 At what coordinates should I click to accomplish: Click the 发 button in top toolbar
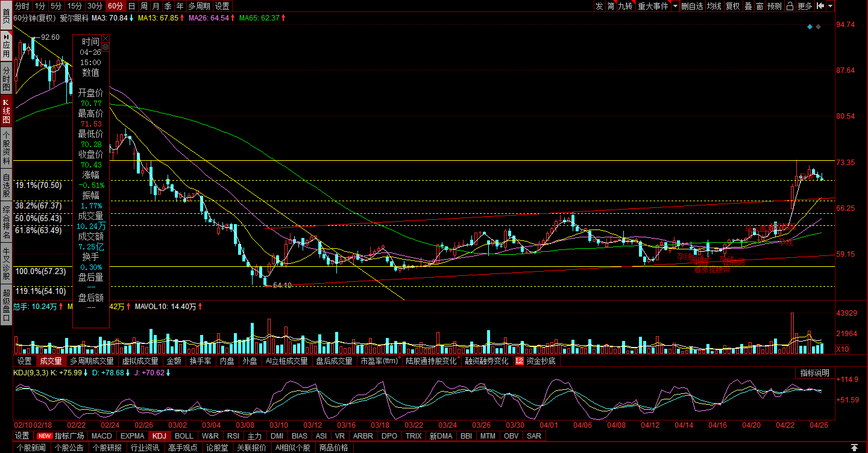coord(599,6)
